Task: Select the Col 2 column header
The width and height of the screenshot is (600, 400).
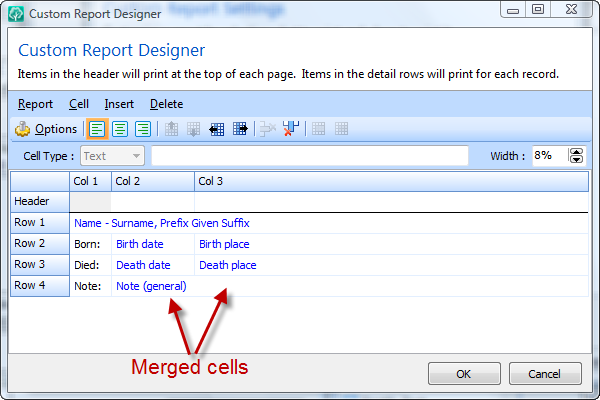Action: 153,181
